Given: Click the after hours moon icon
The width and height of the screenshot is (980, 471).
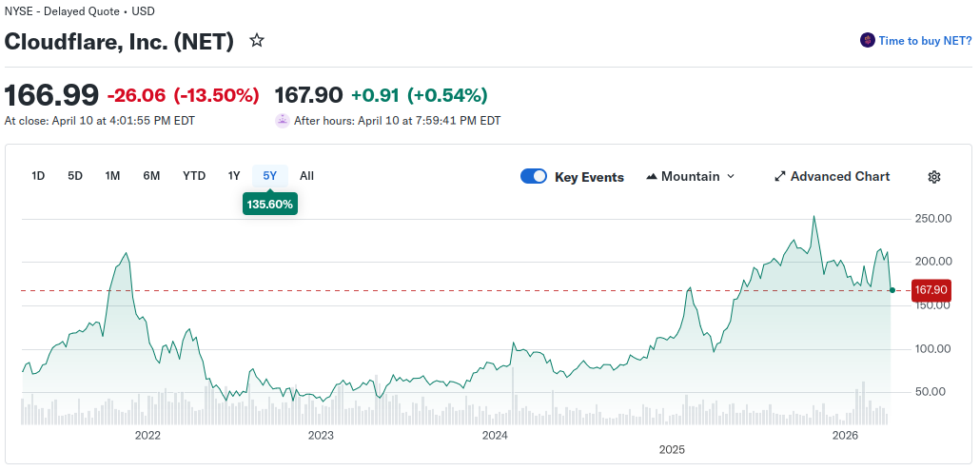Looking at the screenshot, I should (282, 121).
